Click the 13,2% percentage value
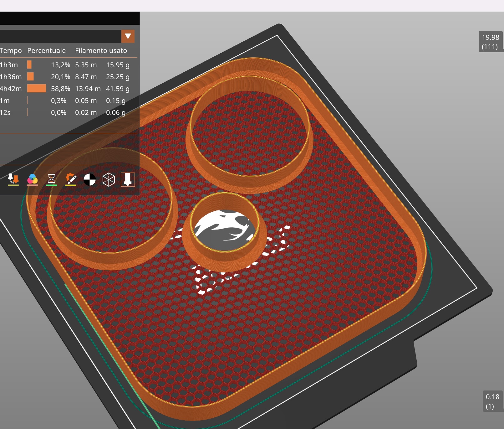 [60, 65]
